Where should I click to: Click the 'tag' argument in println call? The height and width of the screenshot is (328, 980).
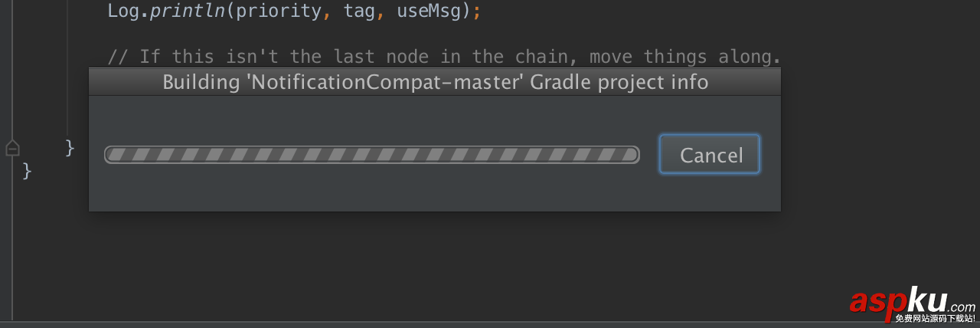[359, 11]
